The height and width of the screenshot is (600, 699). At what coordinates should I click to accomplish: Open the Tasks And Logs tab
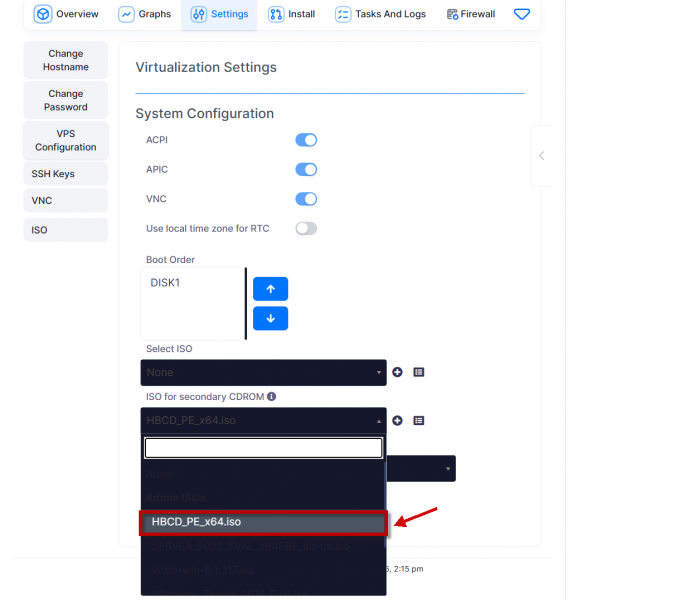click(x=380, y=14)
